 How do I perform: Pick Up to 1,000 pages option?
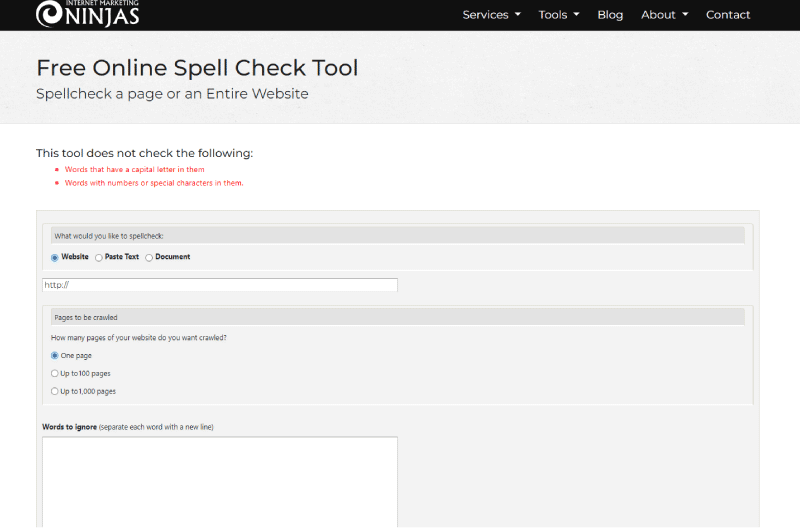tap(55, 391)
